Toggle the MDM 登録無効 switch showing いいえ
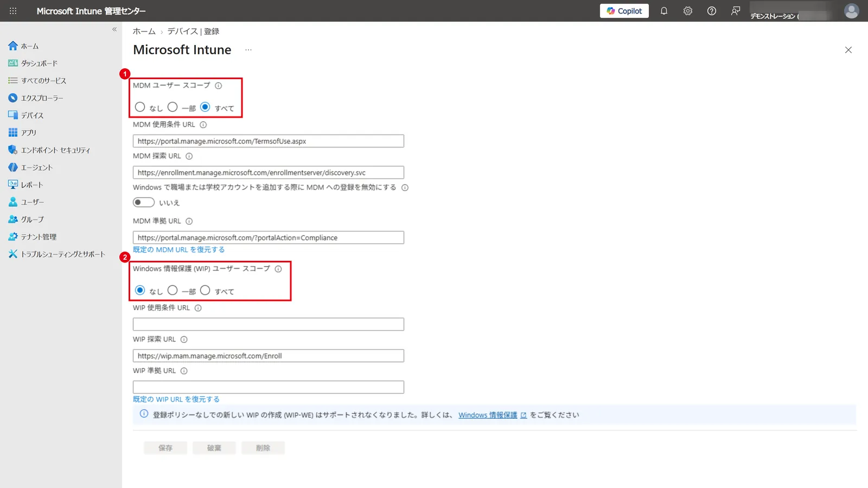 pyautogui.click(x=144, y=202)
